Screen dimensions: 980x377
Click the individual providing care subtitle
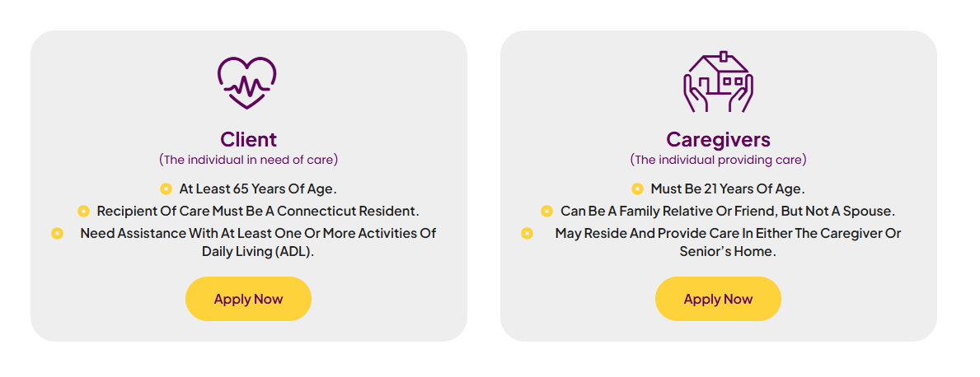click(x=718, y=160)
